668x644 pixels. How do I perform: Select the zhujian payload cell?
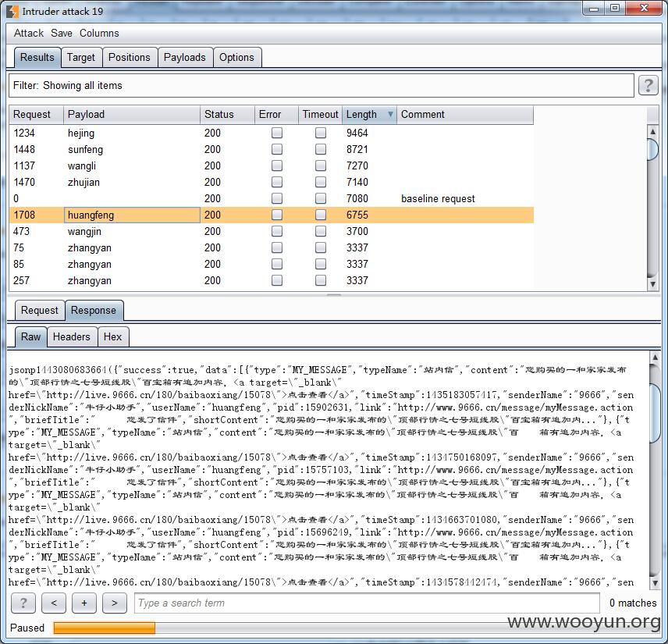[x=132, y=183]
